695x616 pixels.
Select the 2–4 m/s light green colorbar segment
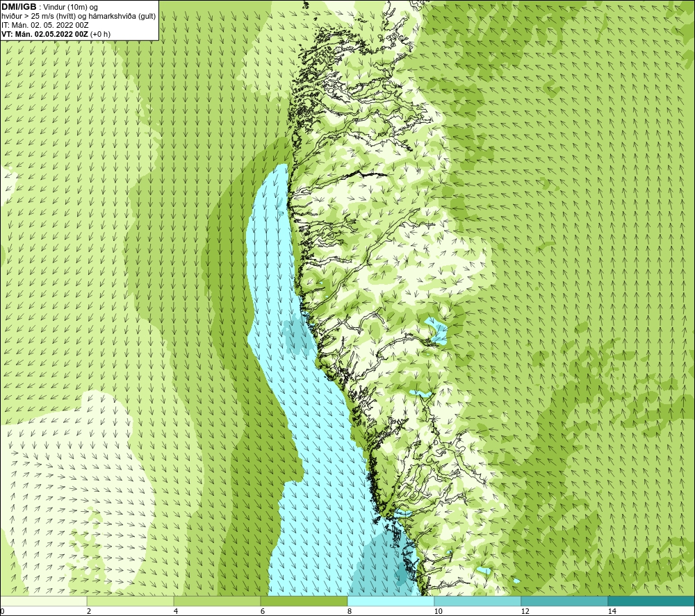(131, 601)
